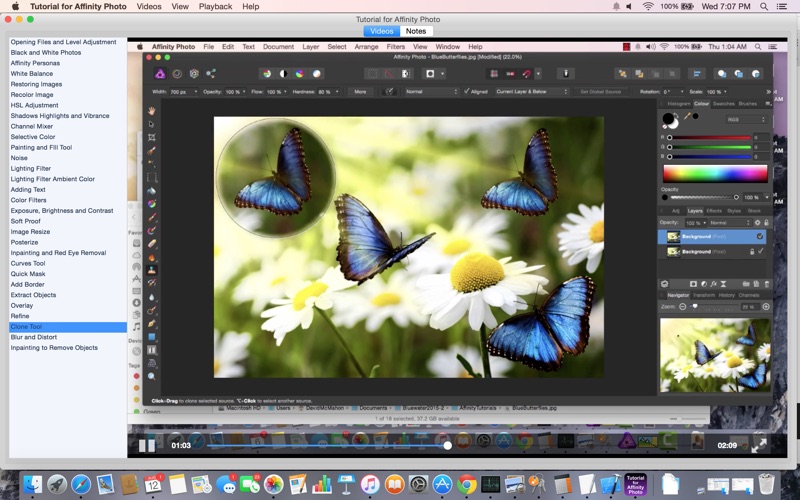Open the RGB colour model dropdown
The image size is (800, 500).
pos(746,119)
